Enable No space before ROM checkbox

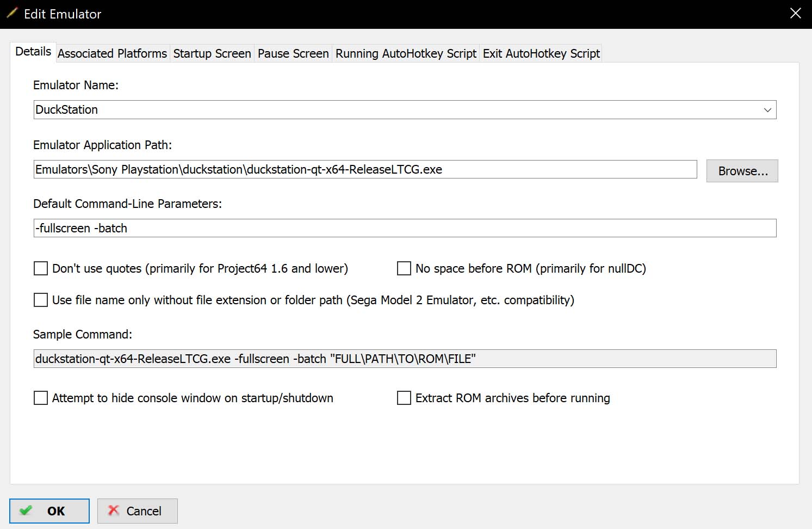(x=404, y=268)
